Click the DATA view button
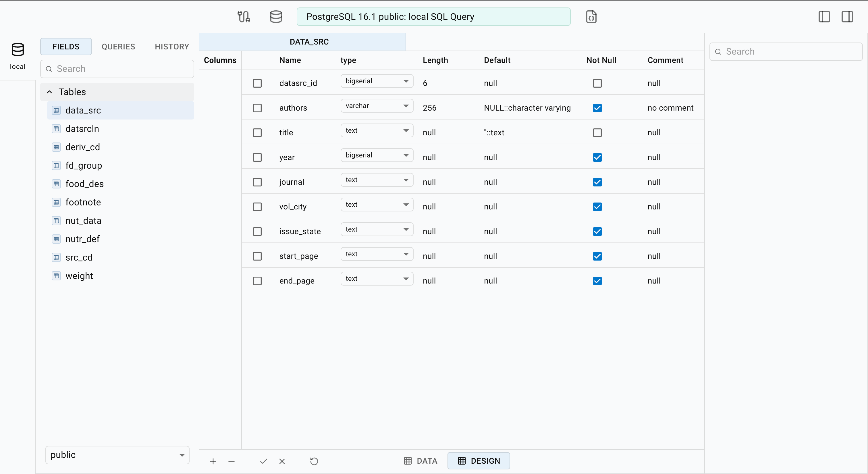This screenshot has width=868, height=474. (421, 461)
